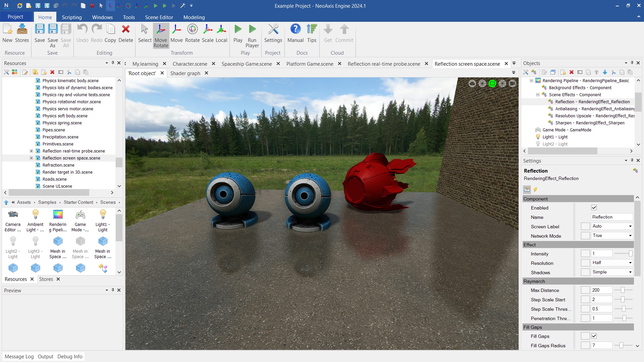The height and width of the screenshot is (362, 644).
Task: Click the green highlighted viewport mode button
Action: pyautogui.click(x=492, y=84)
